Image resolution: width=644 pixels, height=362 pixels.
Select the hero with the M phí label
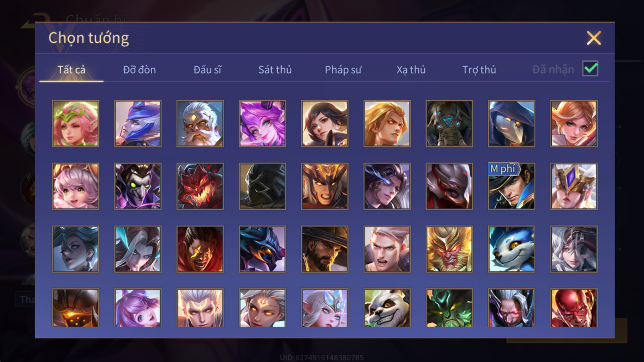pyautogui.click(x=511, y=186)
